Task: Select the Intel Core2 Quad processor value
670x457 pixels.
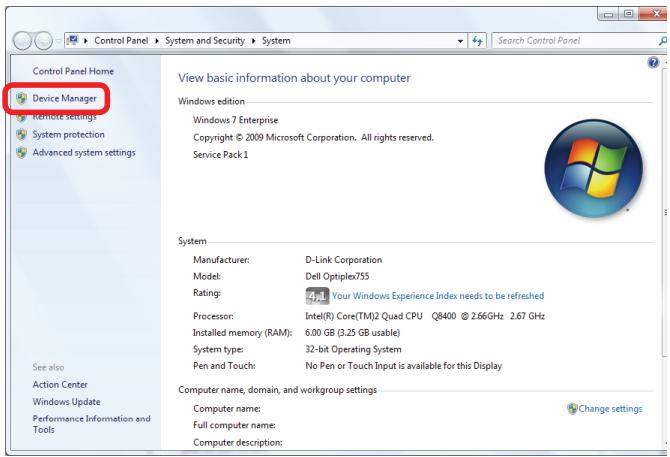Action: pyautogui.click(x=425, y=316)
